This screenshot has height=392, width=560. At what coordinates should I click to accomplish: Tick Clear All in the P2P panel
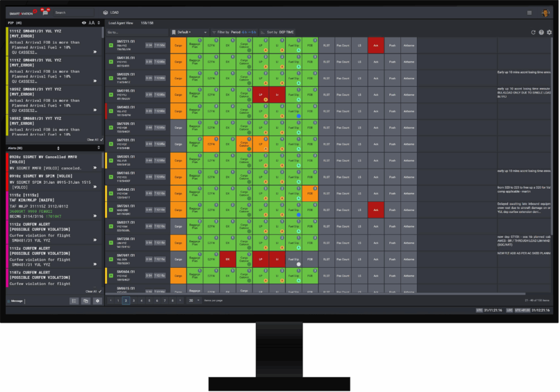95,140
